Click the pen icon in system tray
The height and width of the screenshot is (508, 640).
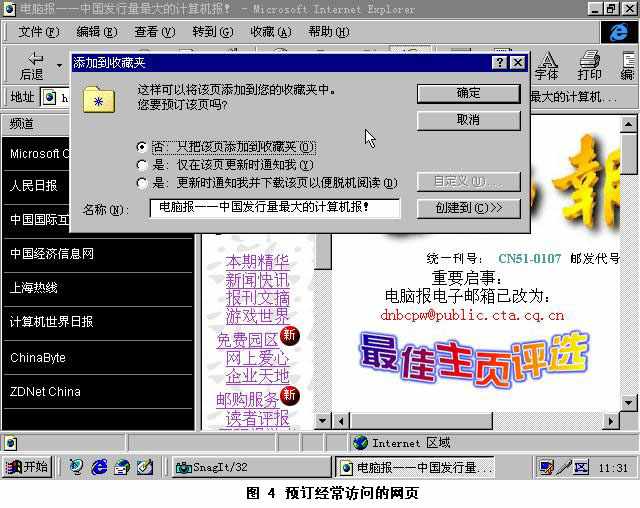pyautogui.click(x=564, y=467)
